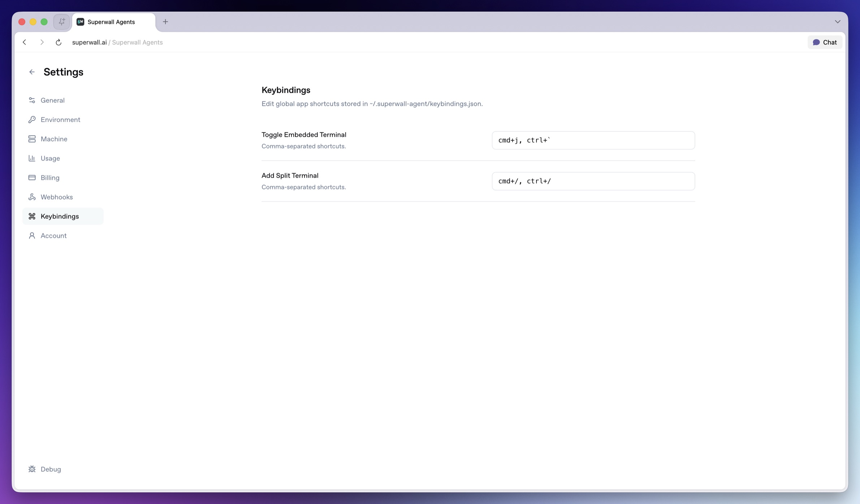
Task: Click the pinned sparkle icon left of the tab
Action: click(62, 22)
